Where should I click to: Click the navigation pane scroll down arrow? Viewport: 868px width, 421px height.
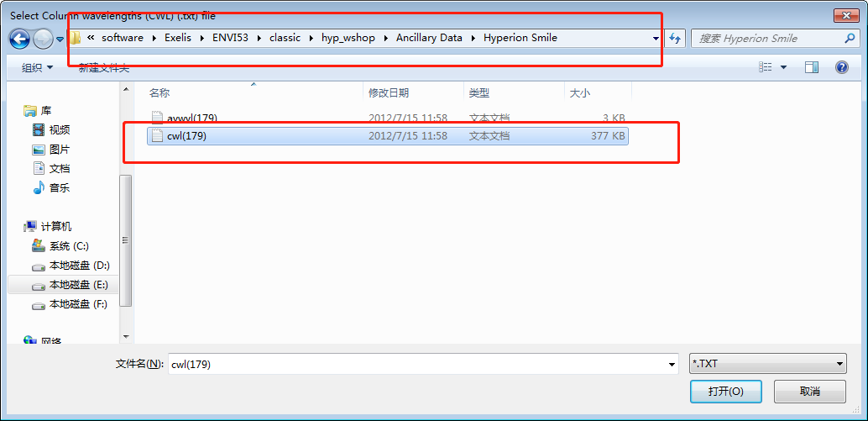point(126,336)
